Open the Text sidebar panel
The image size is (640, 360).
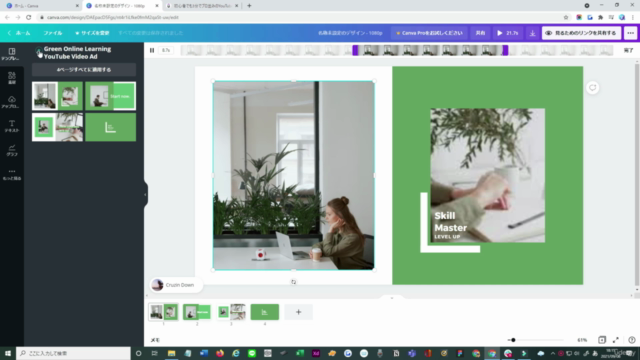point(11,126)
